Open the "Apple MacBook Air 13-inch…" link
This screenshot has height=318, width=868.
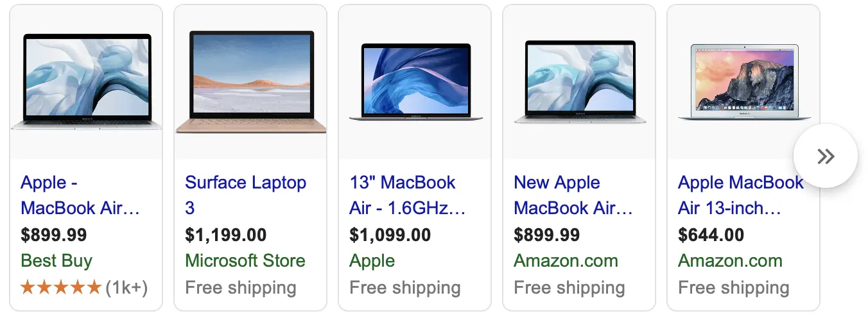[x=741, y=195]
